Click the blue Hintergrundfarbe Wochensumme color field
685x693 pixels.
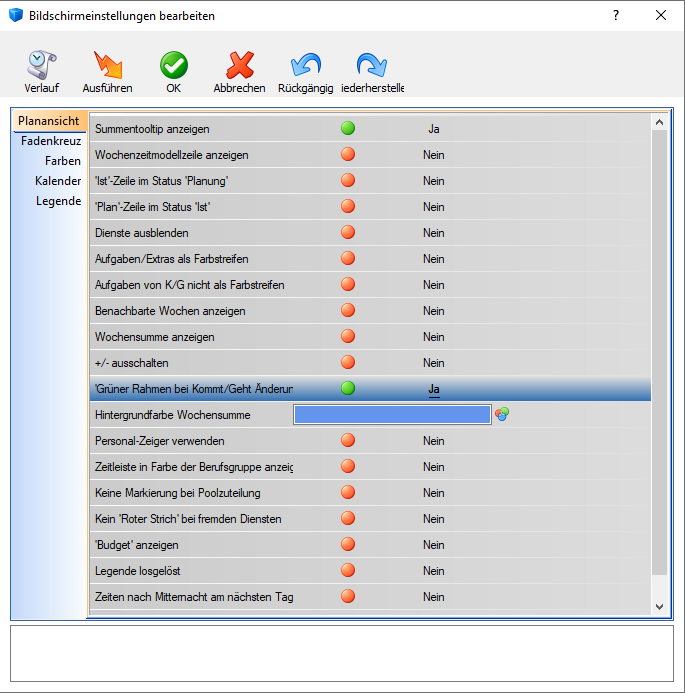(392, 415)
